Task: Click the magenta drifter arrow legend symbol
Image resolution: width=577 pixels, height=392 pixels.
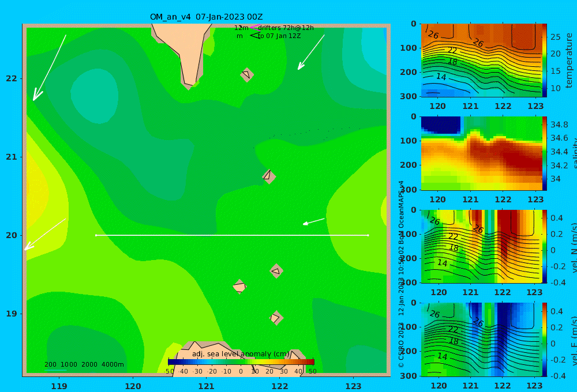Action: coord(254,28)
